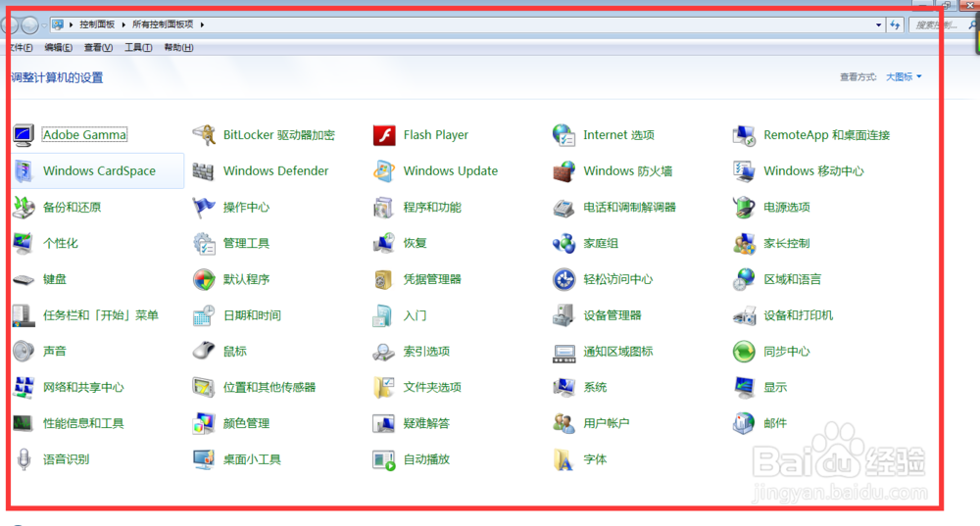Open the 任务栏和「开始」菜单 text label

click(101, 315)
